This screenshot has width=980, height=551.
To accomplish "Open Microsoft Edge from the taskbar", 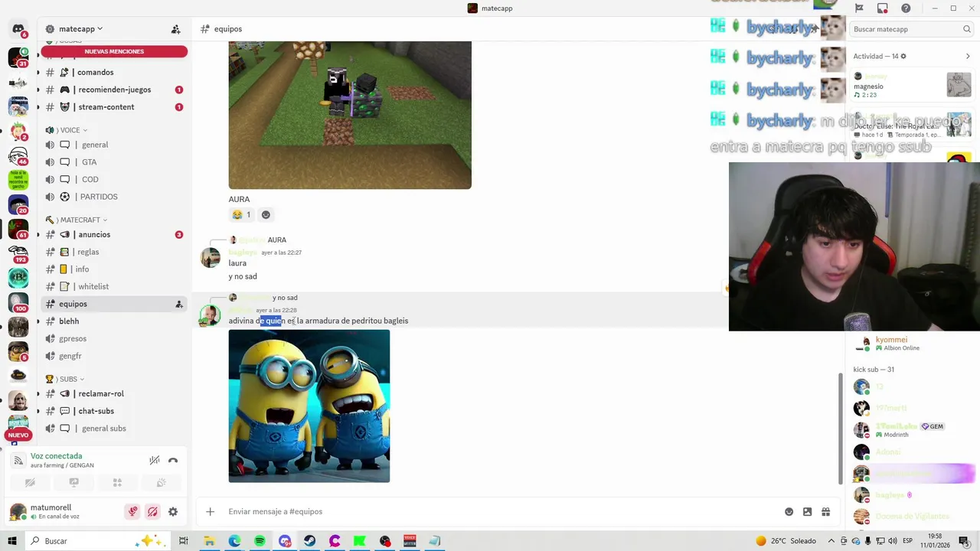I will 234,541.
